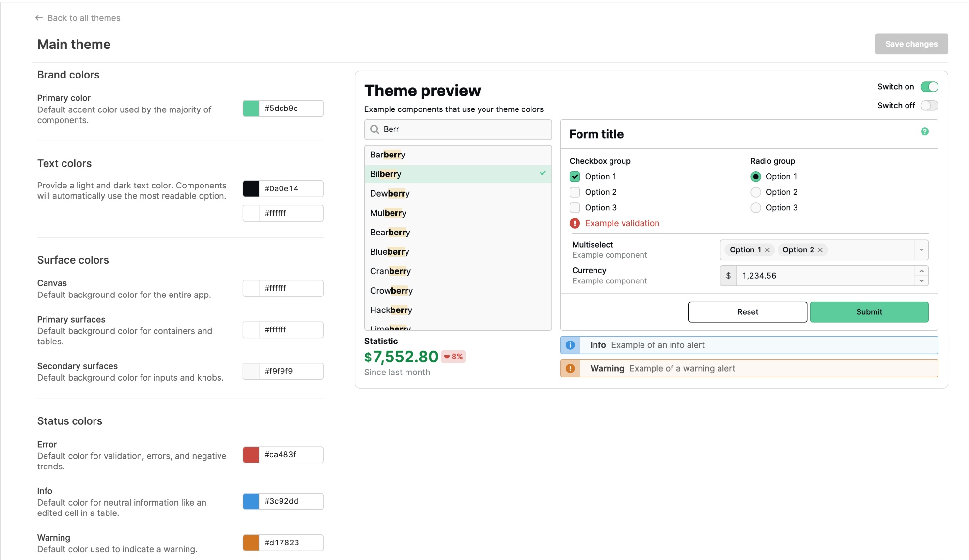Expand the Multiselect dropdown chevron

click(922, 250)
